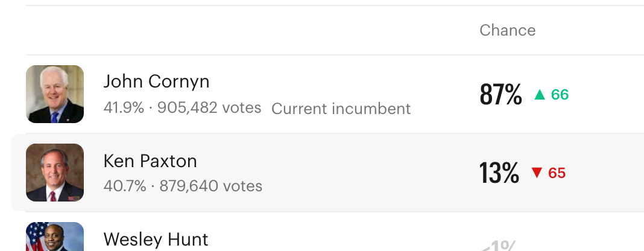Viewport: 644px width, 251px height.
Task: Click Paxton's 13% chance value
Action: (x=499, y=173)
